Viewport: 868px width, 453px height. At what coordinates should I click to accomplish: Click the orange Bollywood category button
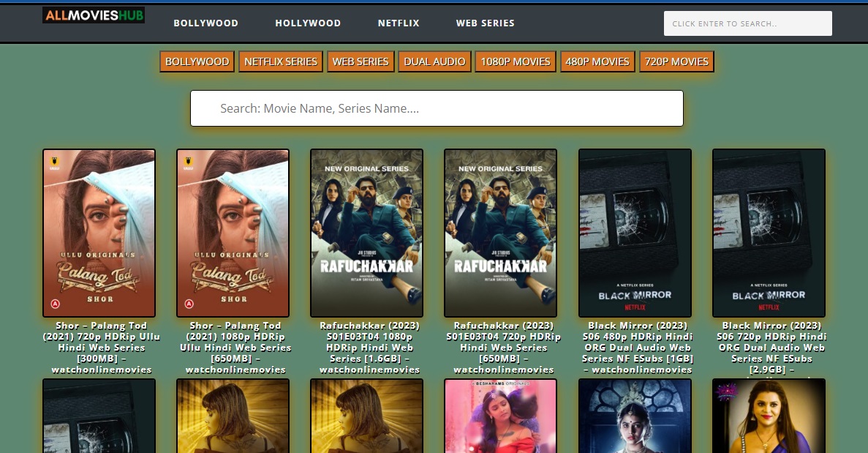click(197, 61)
